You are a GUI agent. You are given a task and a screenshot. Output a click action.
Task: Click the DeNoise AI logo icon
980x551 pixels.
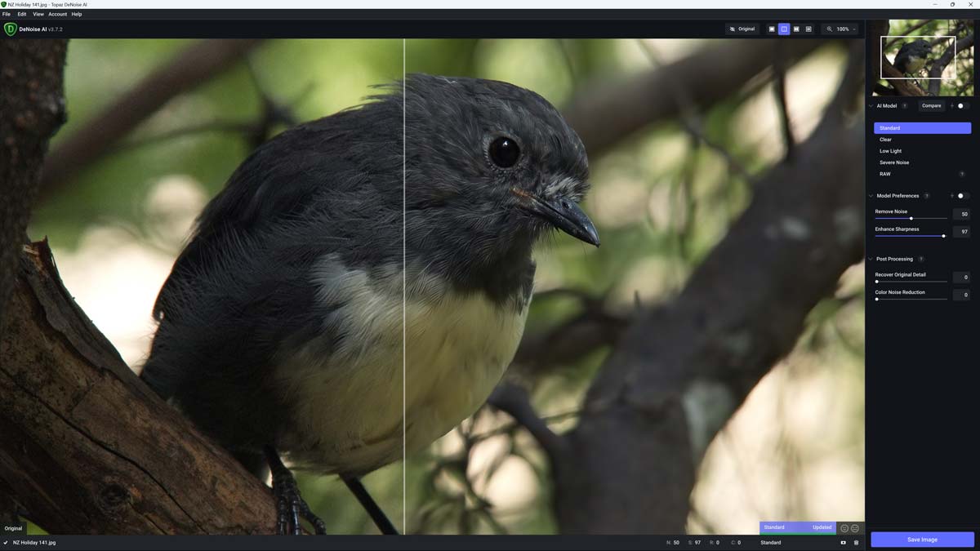click(9, 28)
